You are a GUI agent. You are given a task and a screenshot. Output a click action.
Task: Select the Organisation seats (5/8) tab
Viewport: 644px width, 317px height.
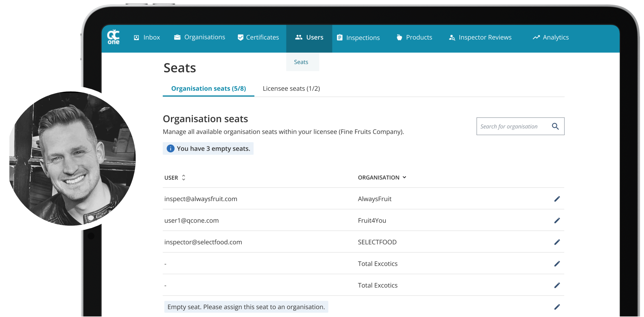[208, 89]
